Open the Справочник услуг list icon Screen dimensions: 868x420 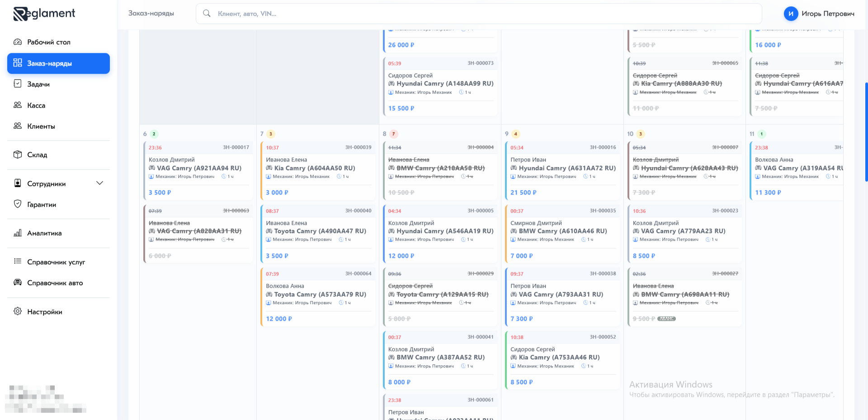pos(18,262)
